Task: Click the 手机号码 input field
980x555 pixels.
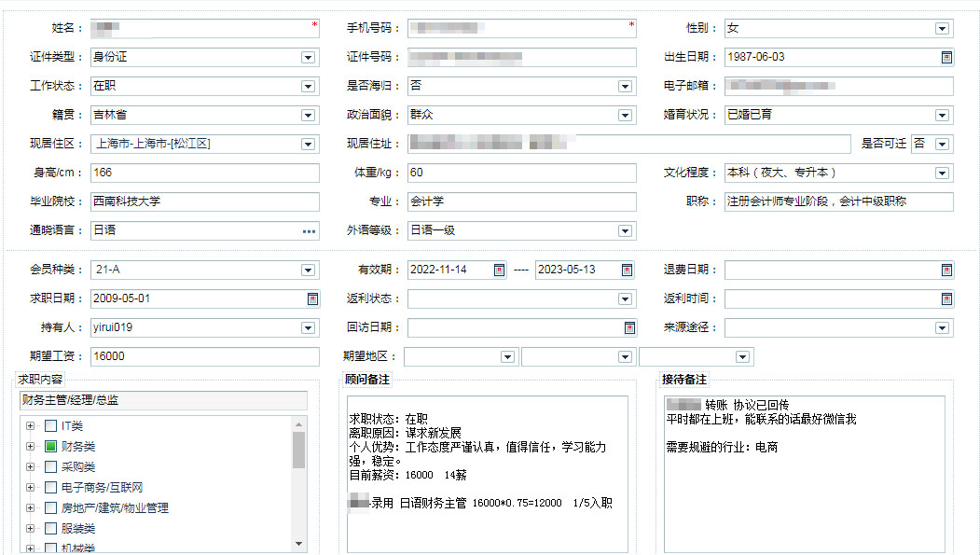Action: pyautogui.click(x=522, y=28)
